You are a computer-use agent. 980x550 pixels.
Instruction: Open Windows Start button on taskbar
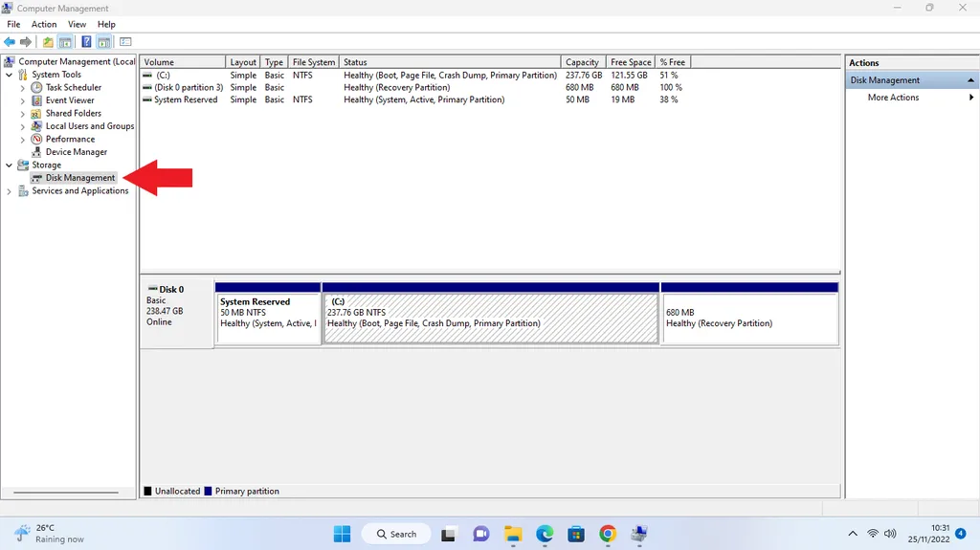pos(342,534)
